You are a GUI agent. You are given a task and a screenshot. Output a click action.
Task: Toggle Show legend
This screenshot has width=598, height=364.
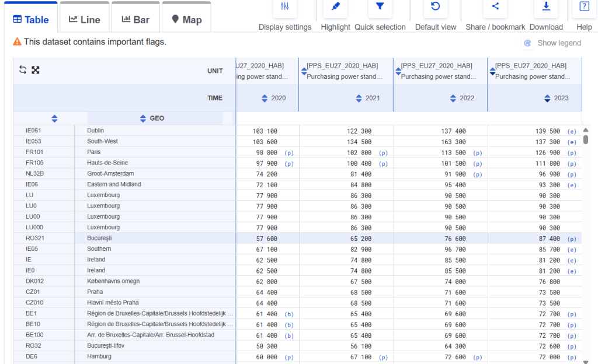tap(552, 43)
